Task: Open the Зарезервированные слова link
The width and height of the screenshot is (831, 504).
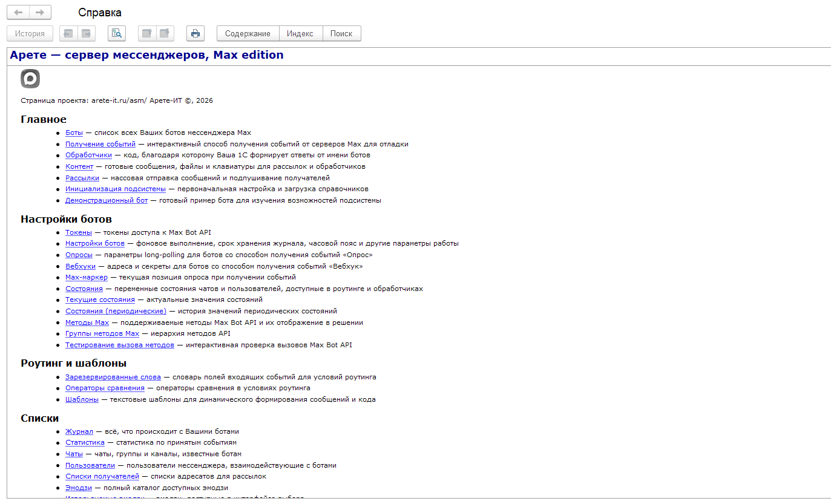Action: (113, 377)
